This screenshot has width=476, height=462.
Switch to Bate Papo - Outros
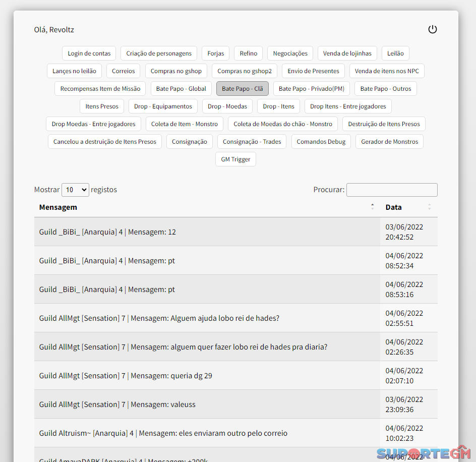(386, 89)
